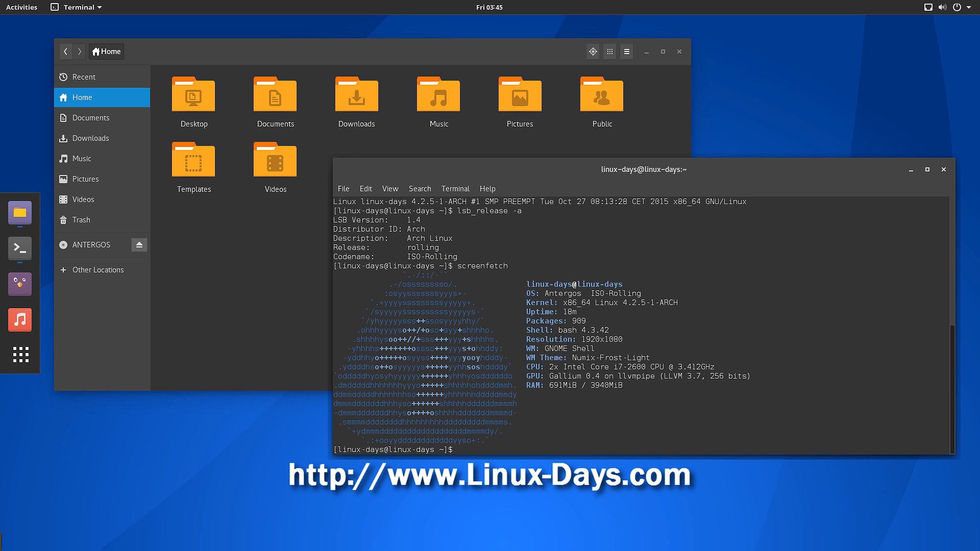Click the clock Fri 03:45

[x=489, y=7]
